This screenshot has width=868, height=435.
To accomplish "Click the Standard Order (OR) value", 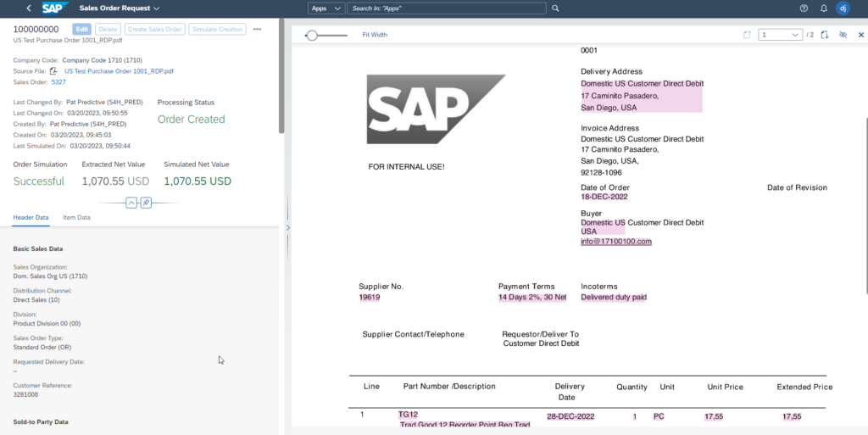I will tap(42, 347).
